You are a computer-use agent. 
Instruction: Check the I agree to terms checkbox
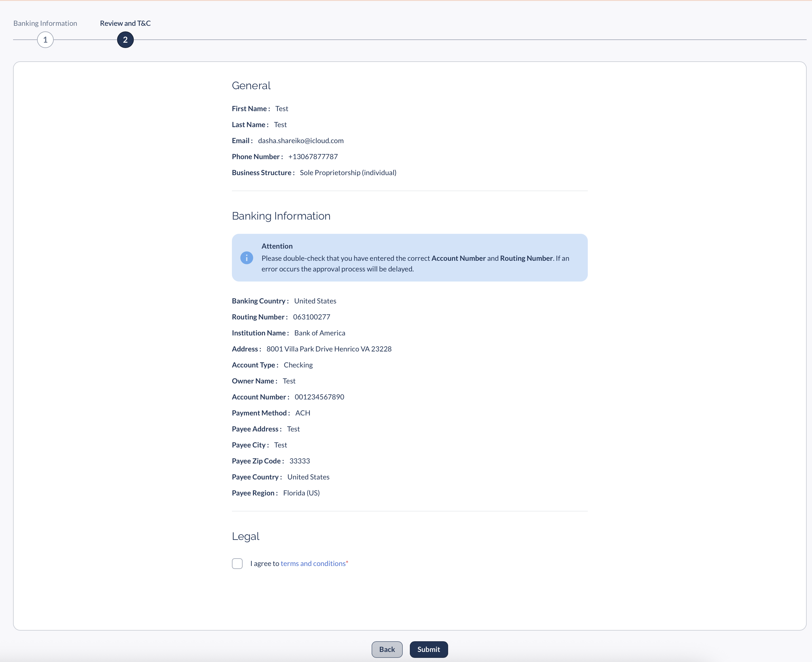[237, 564]
